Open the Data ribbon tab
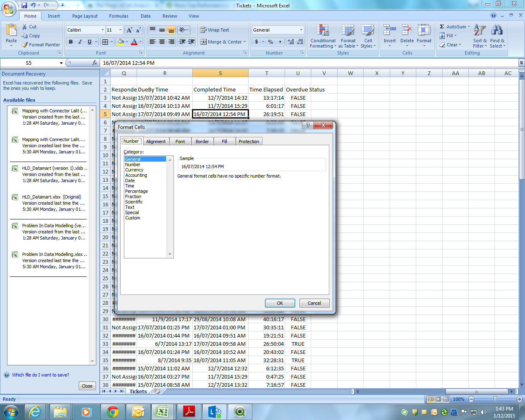Screen dimensions: 525x420 click(x=146, y=16)
